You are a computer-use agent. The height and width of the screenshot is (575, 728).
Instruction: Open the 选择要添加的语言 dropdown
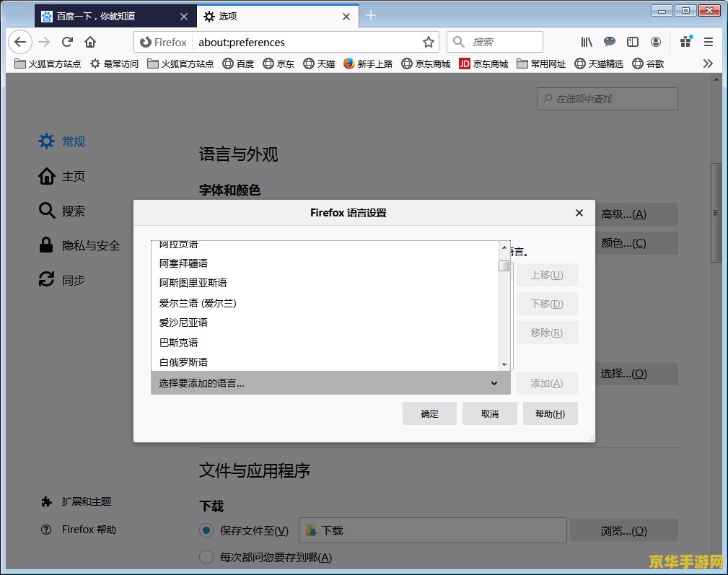point(330,385)
